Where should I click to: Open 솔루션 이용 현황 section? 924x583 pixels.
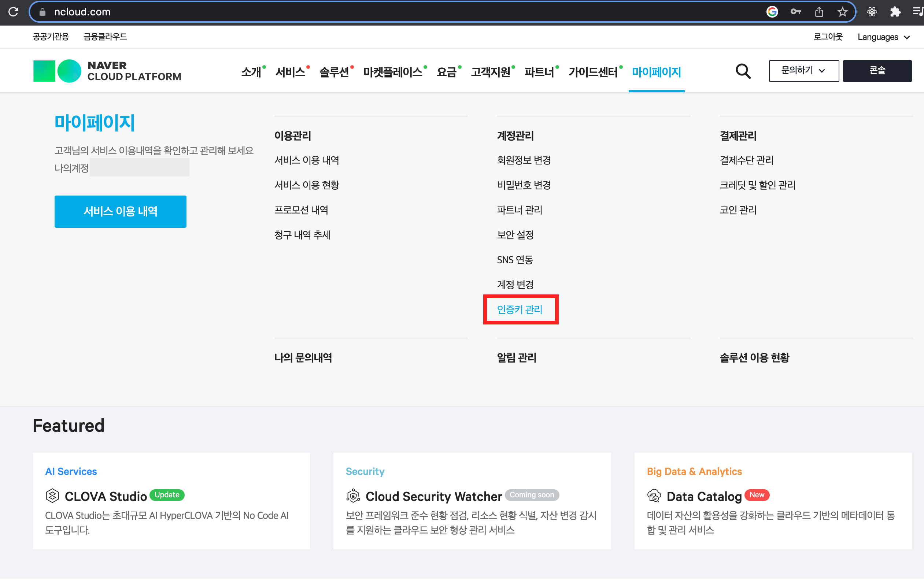[754, 357]
